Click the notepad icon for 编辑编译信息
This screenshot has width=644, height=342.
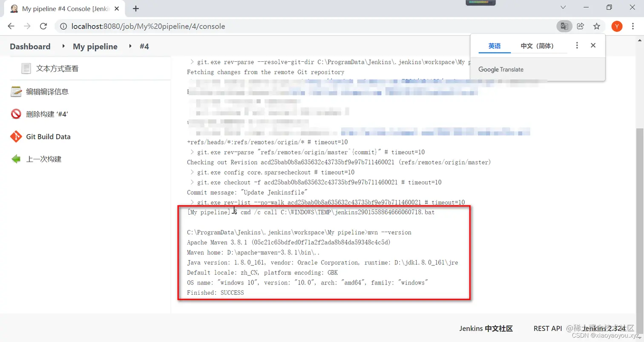(x=16, y=91)
